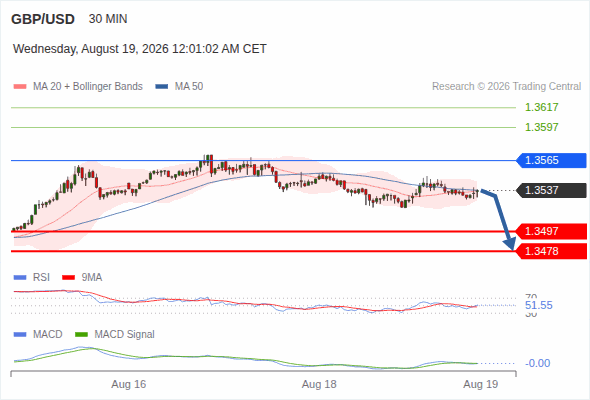590x400 pixels.
Task: Click the RSI blue legend swatch
Action: click(20, 278)
